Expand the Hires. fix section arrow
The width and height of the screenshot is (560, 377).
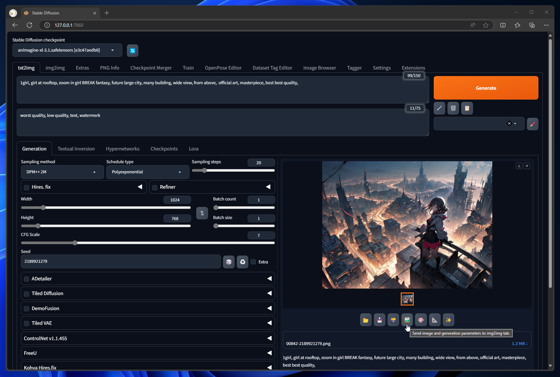pyautogui.click(x=140, y=187)
